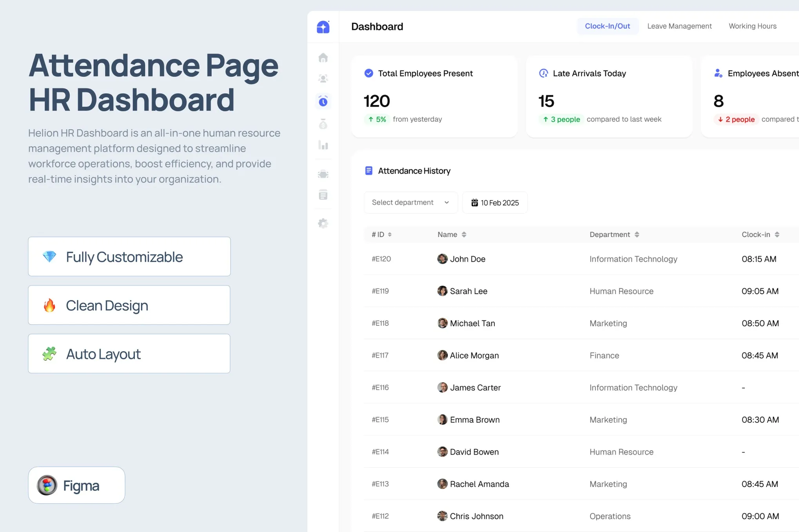The width and height of the screenshot is (799, 532).
Task: Open the Home icon in the sidebar
Action: 323,58
